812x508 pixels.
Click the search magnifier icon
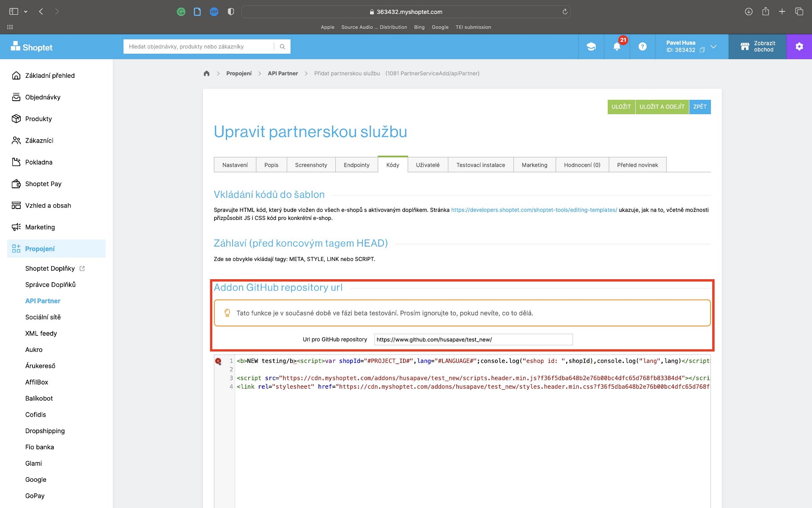click(282, 47)
